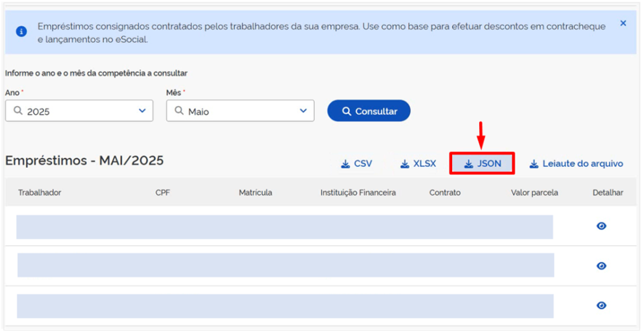Download loans as CSV file
The width and height of the screenshot is (644, 334).
coord(356,163)
